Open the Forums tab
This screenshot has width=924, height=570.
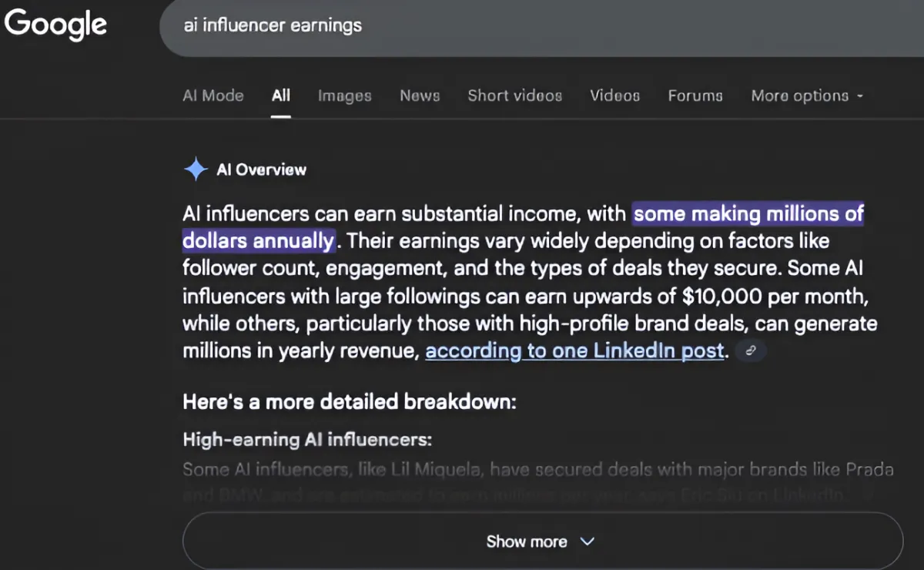(x=695, y=96)
